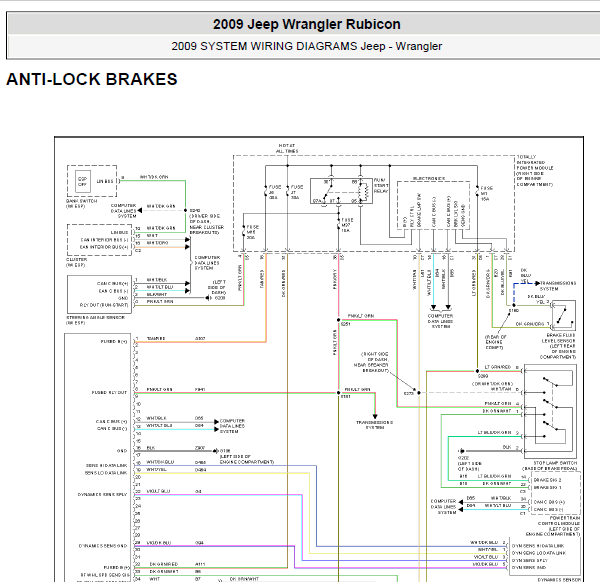The image size is (600, 582).
Task: Click the ESP OFF bank switch symbol
Action: pyautogui.click(x=83, y=181)
